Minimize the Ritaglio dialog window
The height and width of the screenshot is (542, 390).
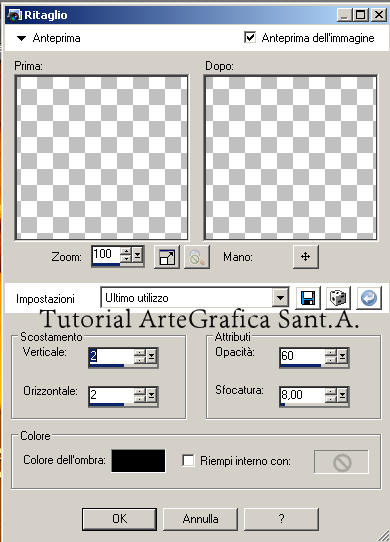(344, 15)
